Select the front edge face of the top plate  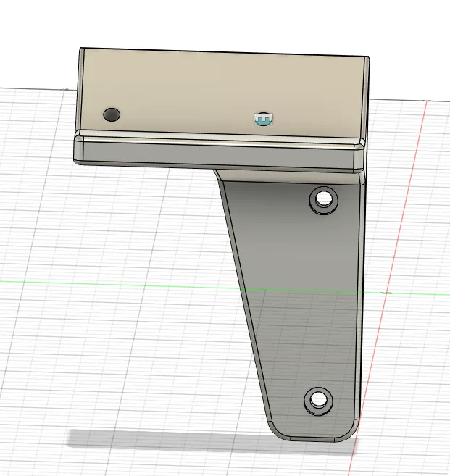pos(217,156)
